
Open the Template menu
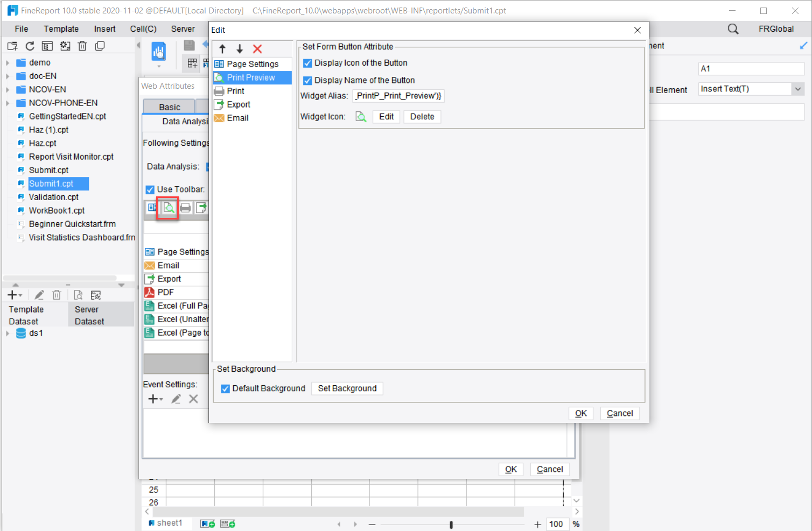(x=61, y=29)
